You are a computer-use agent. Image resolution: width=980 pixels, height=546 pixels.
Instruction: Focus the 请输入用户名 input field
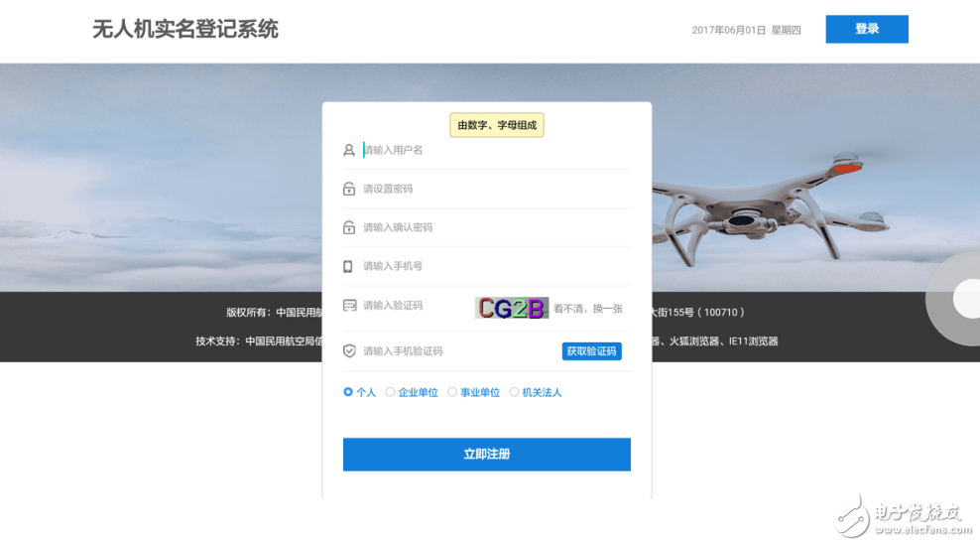click(x=496, y=150)
